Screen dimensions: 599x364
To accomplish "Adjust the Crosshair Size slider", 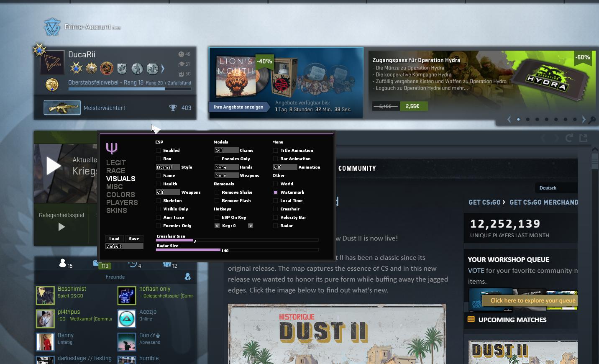I will tap(237, 240).
